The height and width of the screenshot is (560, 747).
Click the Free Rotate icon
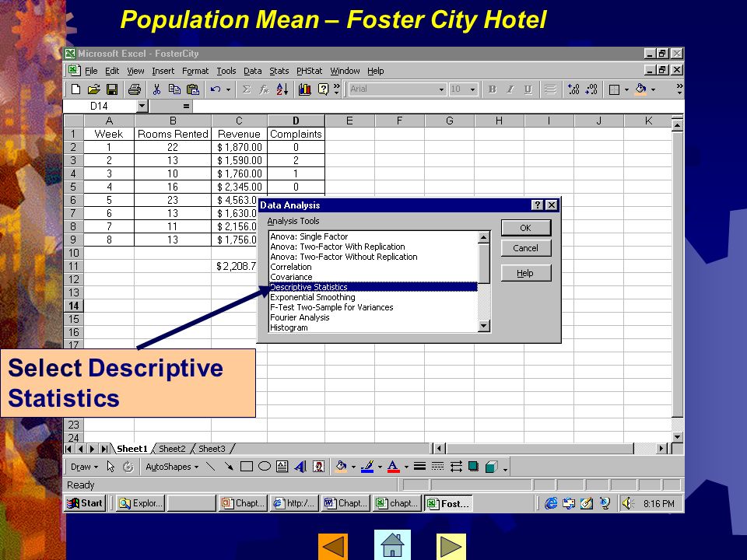point(128,467)
